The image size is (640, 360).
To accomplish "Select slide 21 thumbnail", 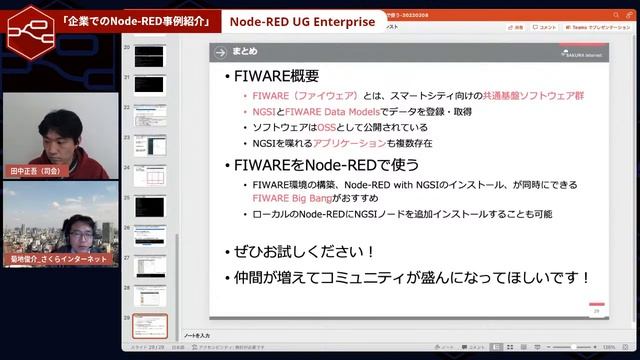I will click(x=149, y=85).
